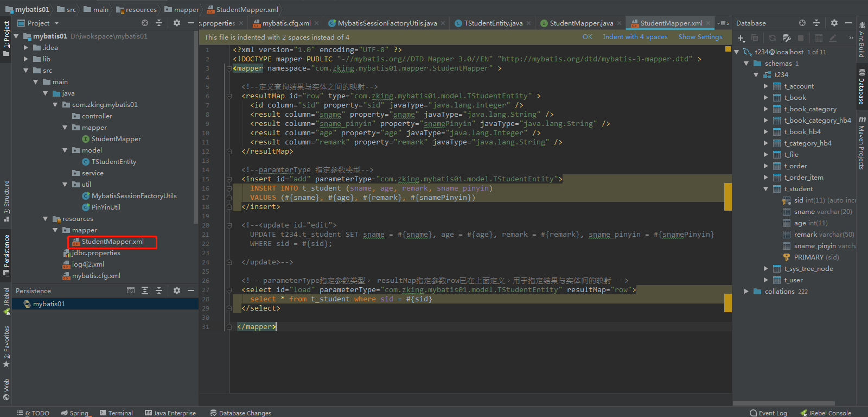The image size is (868, 417).
Task: Switch to the TStudentEntity.java tab
Action: coord(493,23)
